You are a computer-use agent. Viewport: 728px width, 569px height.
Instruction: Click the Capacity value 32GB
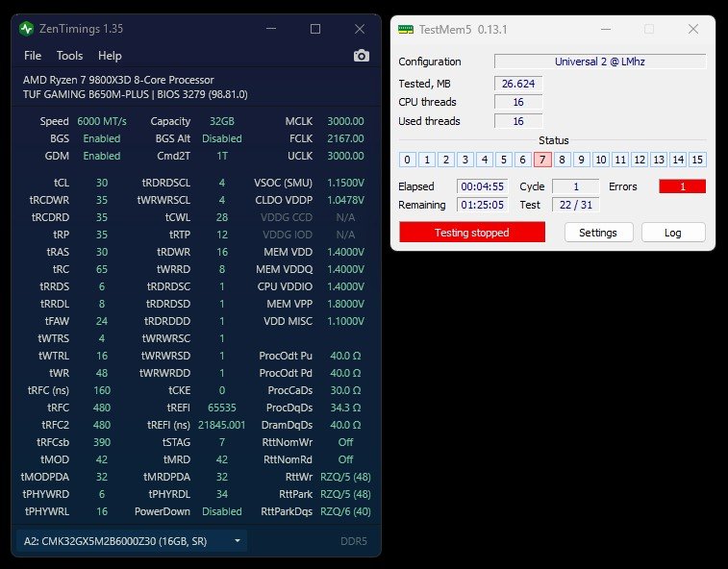[x=222, y=121]
